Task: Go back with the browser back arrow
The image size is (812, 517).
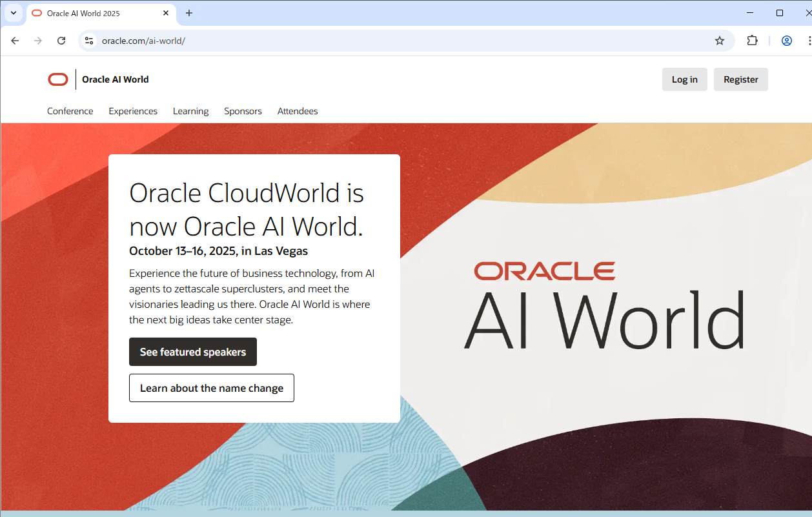Action: pyautogui.click(x=15, y=41)
